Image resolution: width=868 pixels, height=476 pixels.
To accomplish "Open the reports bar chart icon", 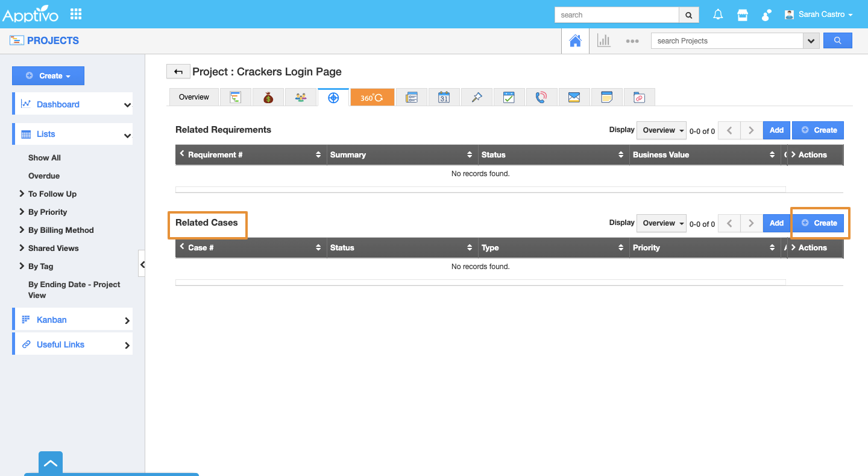I will [603, 40].
